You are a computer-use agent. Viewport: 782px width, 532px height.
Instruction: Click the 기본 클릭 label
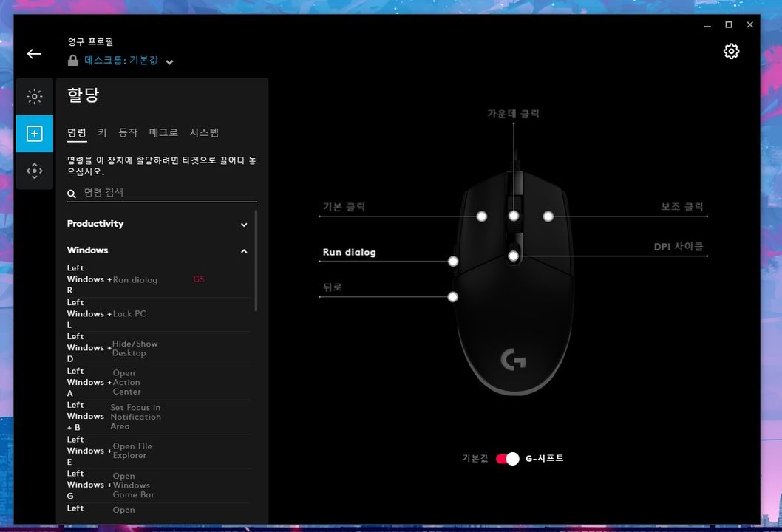(x=344, y=207)
